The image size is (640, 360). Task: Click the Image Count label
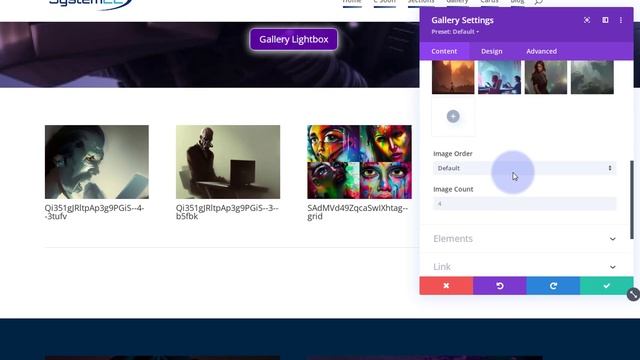coord(453,189)
